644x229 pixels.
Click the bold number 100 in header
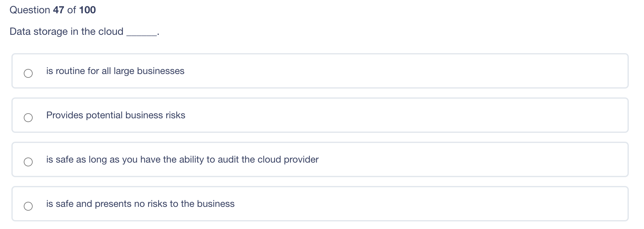click(87, 10)
